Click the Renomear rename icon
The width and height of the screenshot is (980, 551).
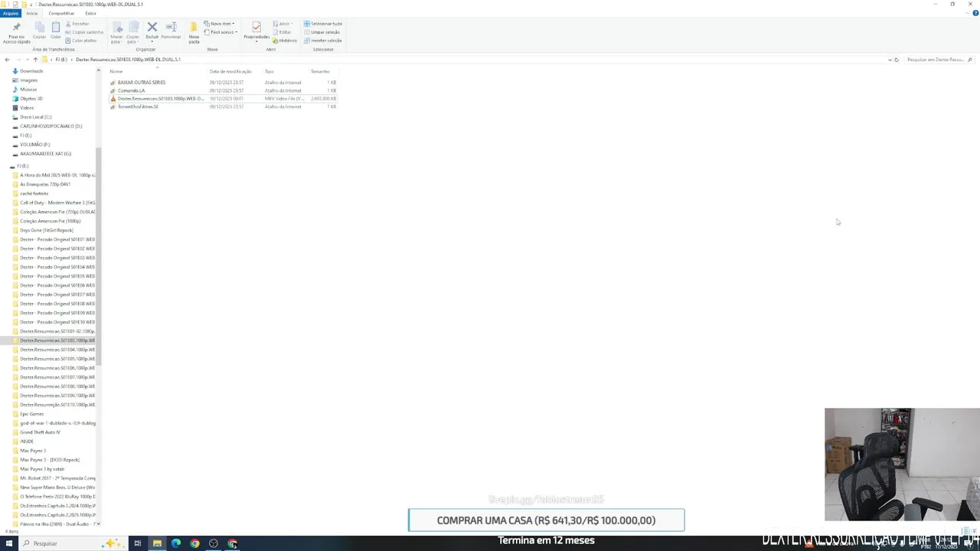[171, 31]
